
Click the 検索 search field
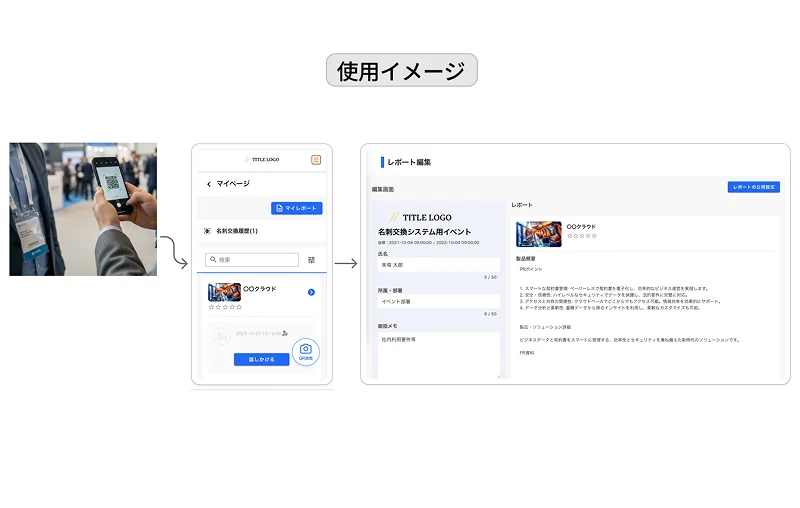(252, 260)
